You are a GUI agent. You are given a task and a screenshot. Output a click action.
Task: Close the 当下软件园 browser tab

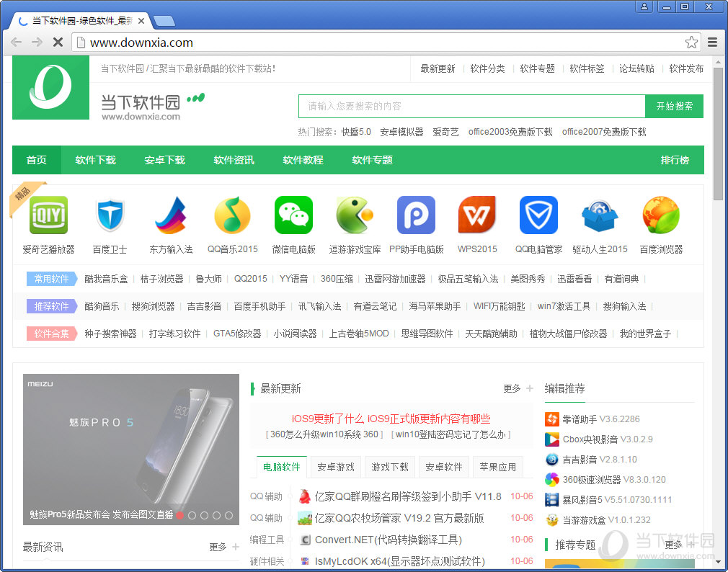(141, 21)
